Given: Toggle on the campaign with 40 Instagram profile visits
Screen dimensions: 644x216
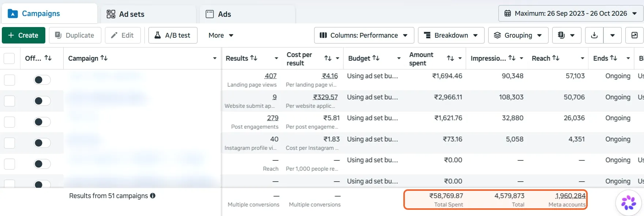Looking at the screenshot, I should coord(42,143).
